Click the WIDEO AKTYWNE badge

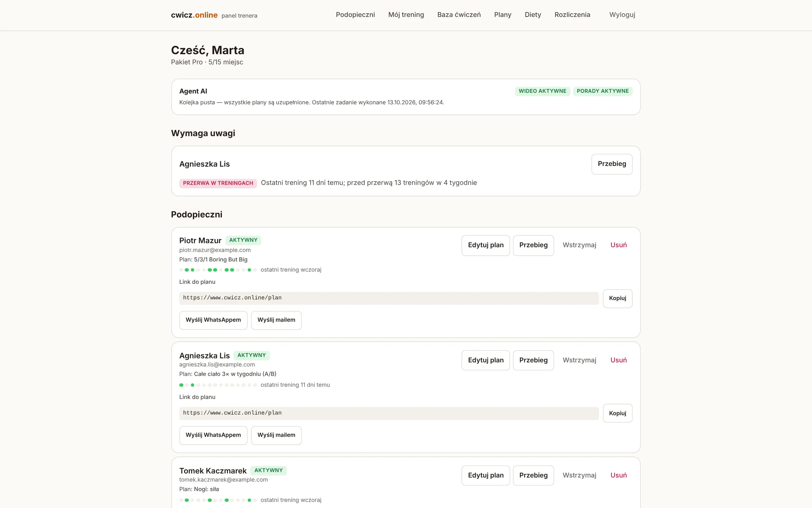coord(542,91)
